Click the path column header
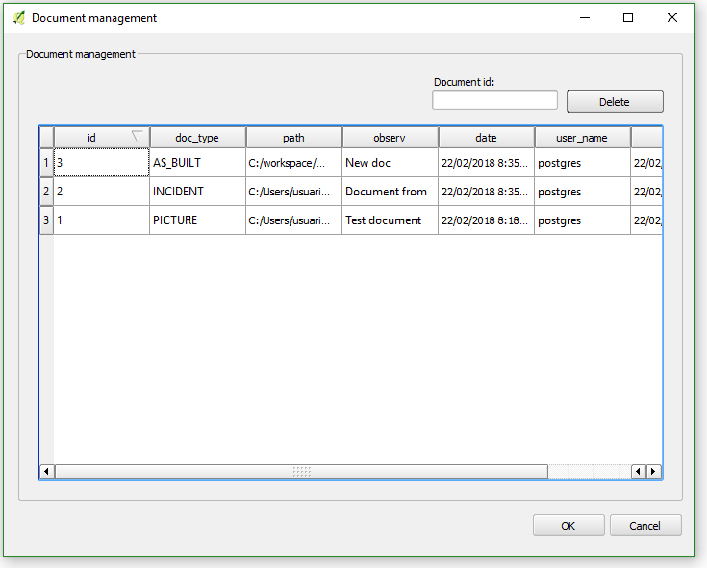 293,138
